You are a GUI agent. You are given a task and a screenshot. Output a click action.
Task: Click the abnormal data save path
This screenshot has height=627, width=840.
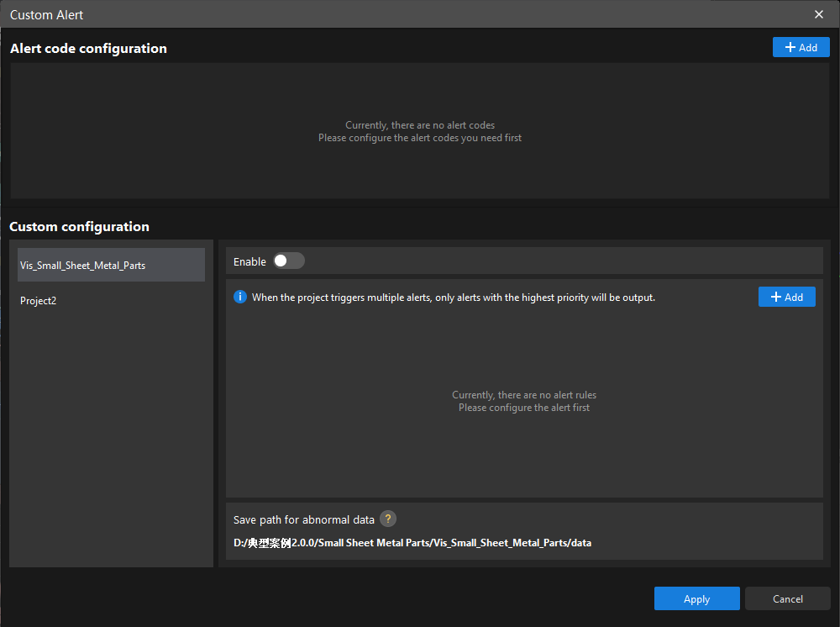pos(412,543)
